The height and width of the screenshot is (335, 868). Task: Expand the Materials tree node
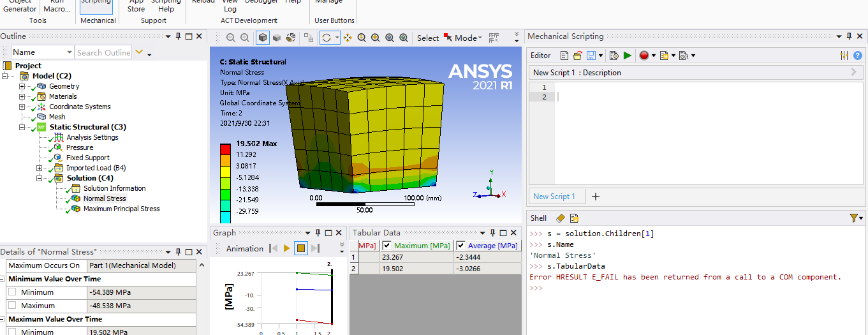click(x=22, y=96)
